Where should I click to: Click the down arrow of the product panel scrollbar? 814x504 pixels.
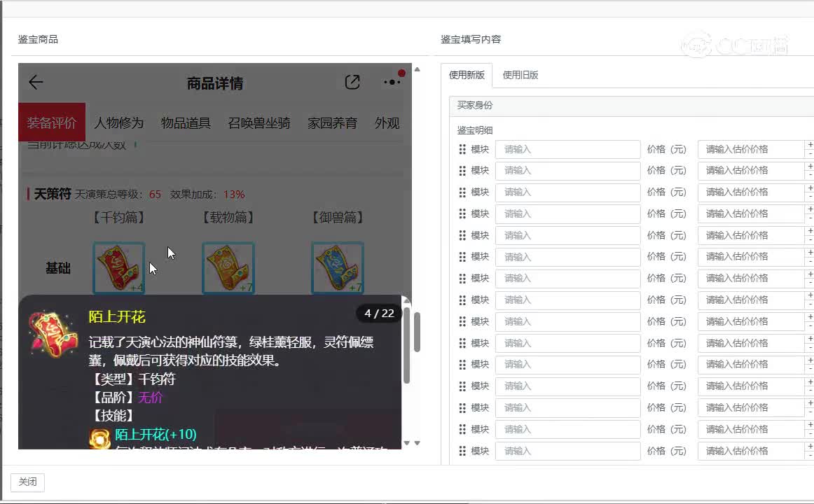(x=417, y=443)
